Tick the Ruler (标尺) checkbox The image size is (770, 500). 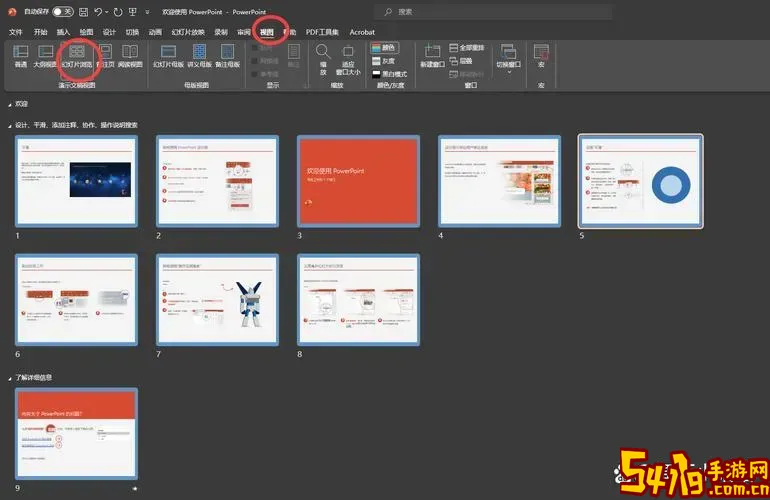(254, 48)
